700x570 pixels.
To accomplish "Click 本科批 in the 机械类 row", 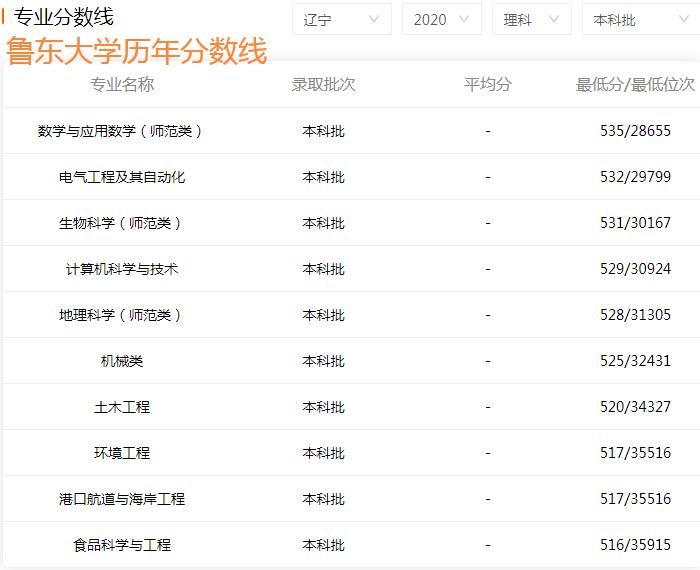I will point(323,361).
